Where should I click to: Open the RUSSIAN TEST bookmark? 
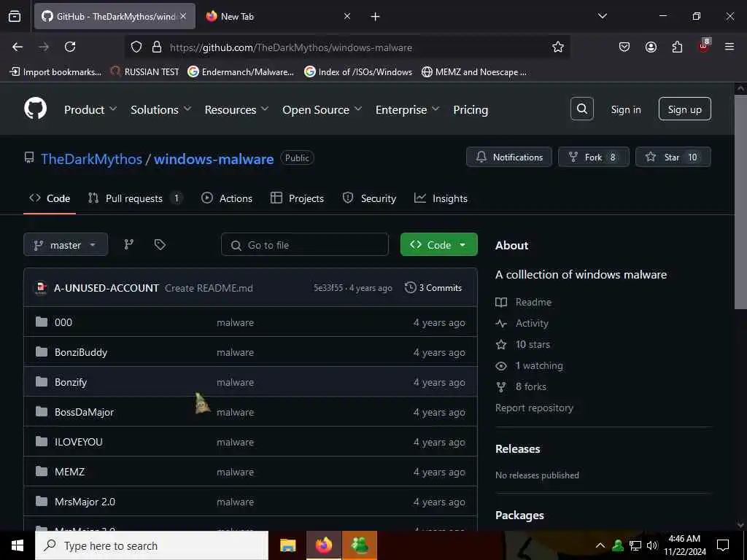tap(145, 72)
